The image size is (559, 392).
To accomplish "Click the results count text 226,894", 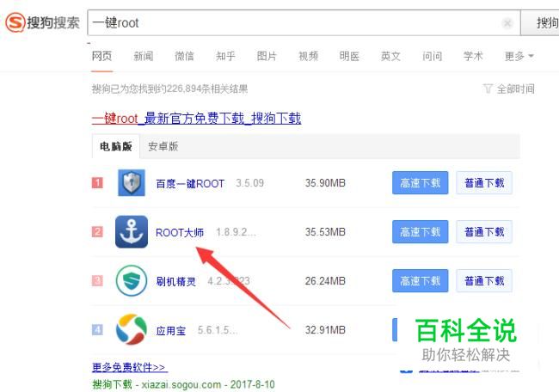I will (184, 89).
